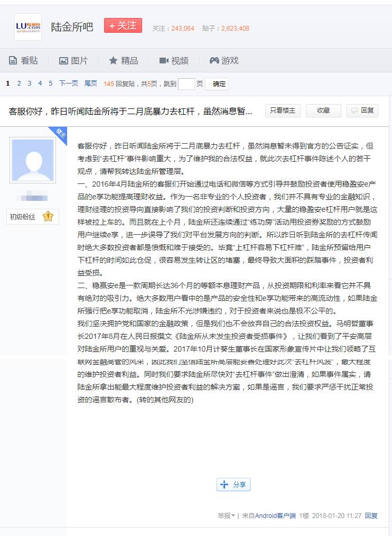Click the 初级粉丝 badge
This screenshot has height=536, width=392.
click(32, 217)
